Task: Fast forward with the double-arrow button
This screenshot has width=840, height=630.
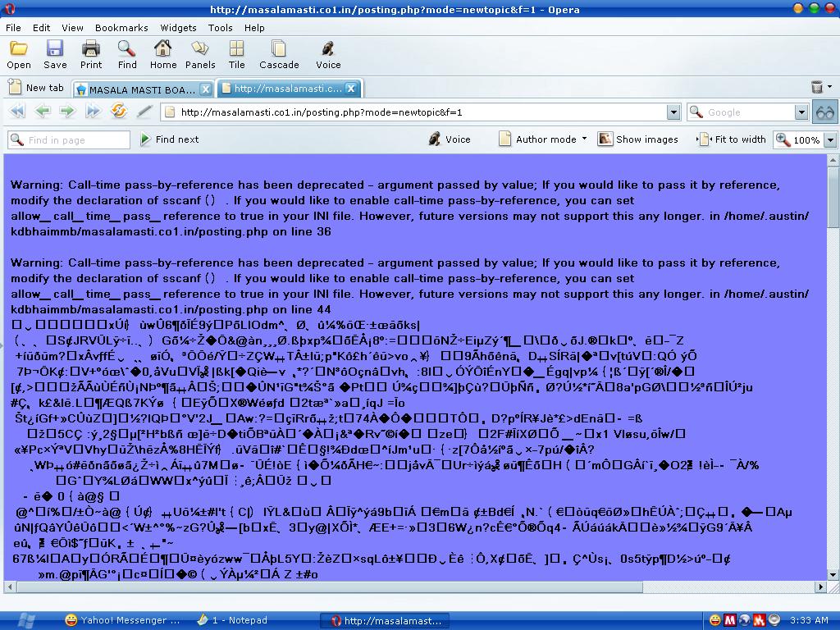Action: (x=93, y=112)
